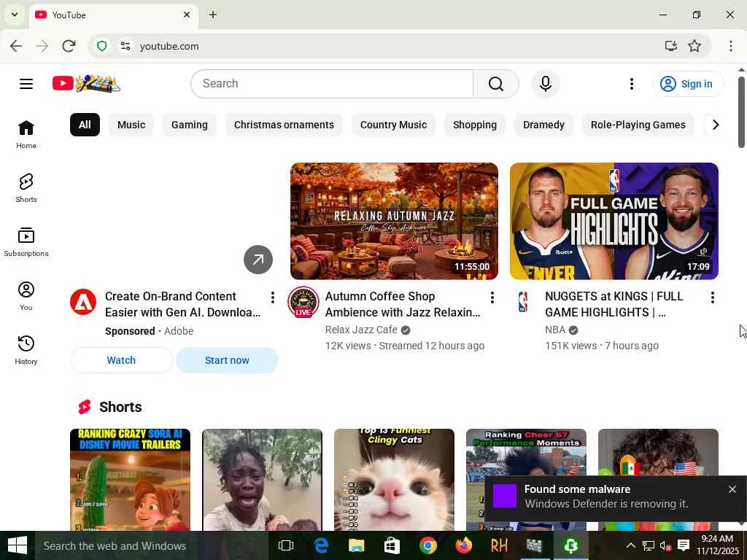Play Relaxing Autumn Jazz thumbnail
Screen dimensions: 747x560
(394, 221)
